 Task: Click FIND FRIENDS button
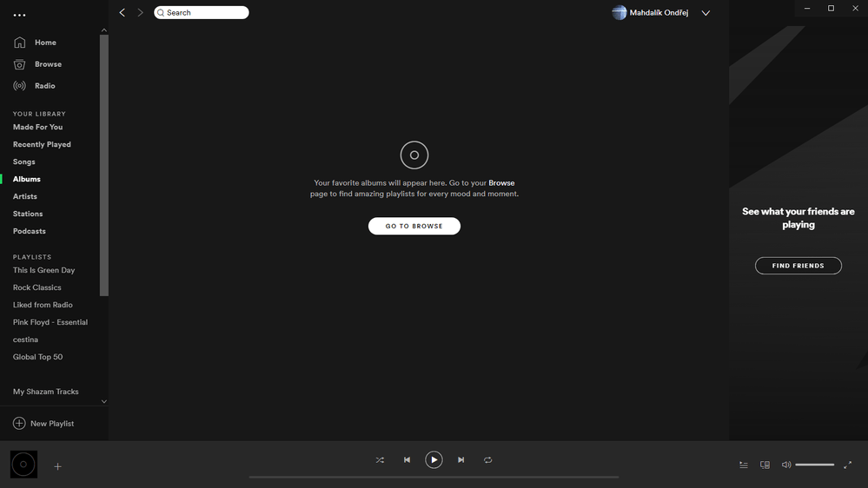tap(798, 266)
